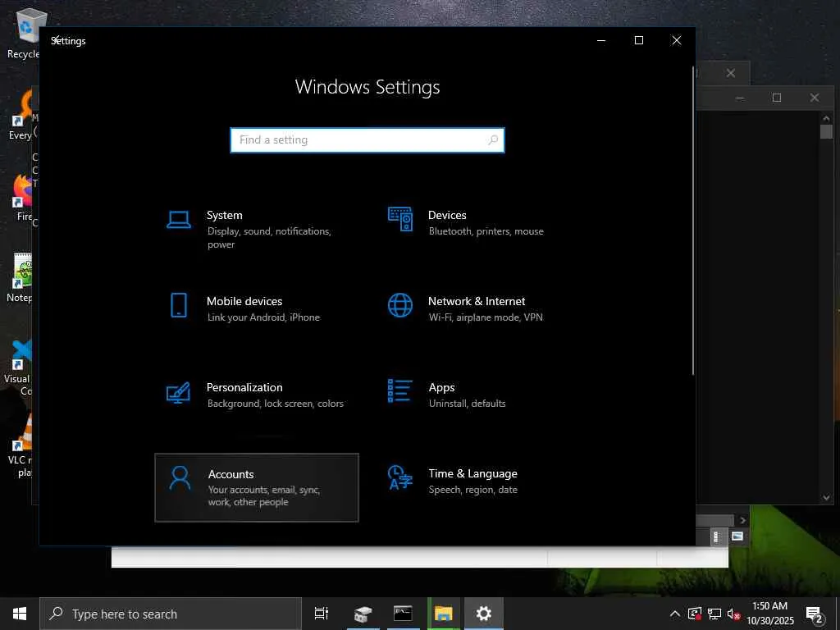
Task: Click the Settings window vertical scrollbar
Action: [x=692, y=221]
